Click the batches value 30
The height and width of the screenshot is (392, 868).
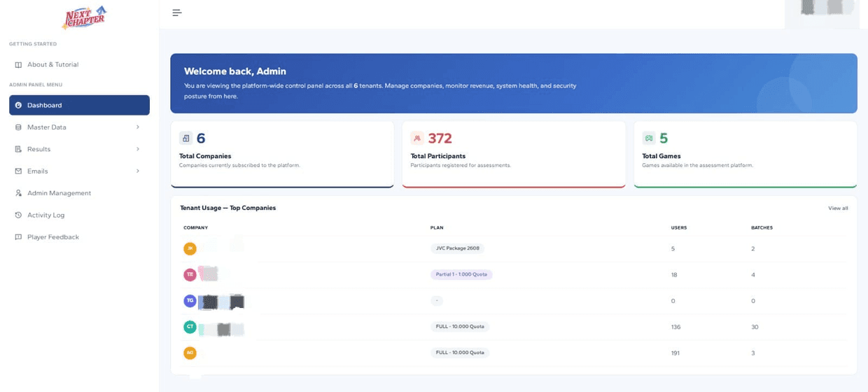click(755, 327)
